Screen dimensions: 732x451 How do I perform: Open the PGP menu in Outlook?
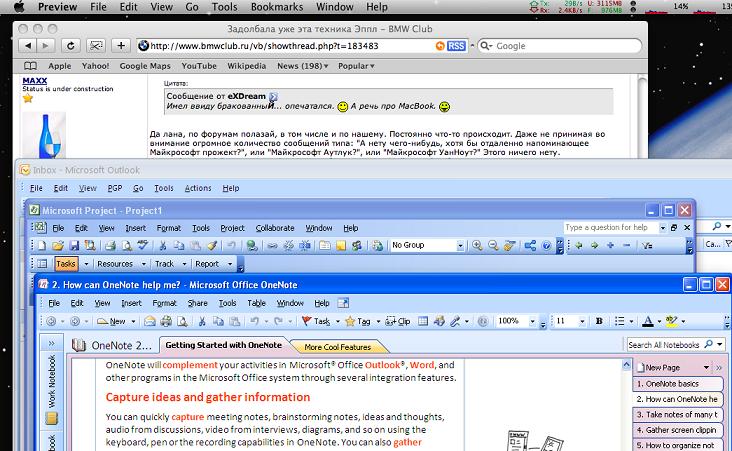point(115,188)
